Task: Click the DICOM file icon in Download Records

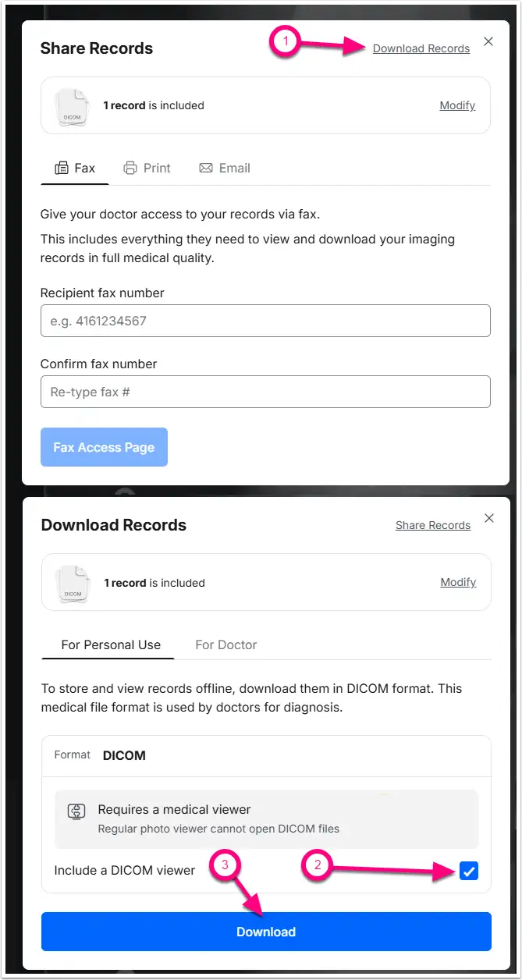Action: (x=73, y=584)
